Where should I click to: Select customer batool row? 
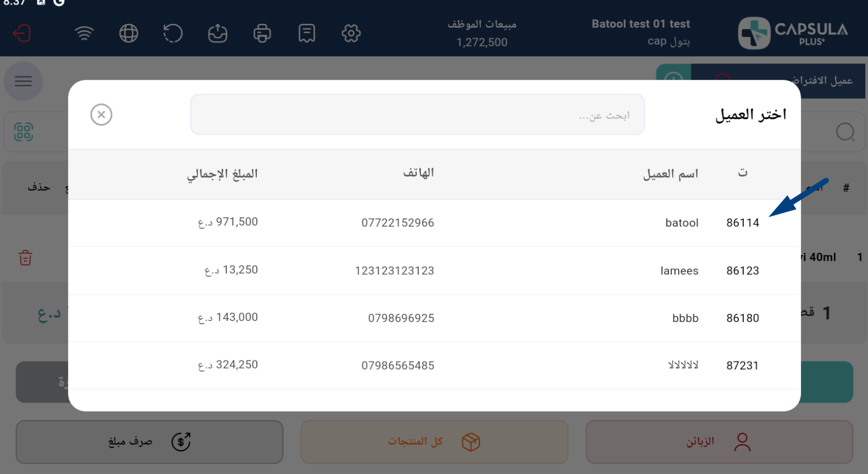(434, 223)
